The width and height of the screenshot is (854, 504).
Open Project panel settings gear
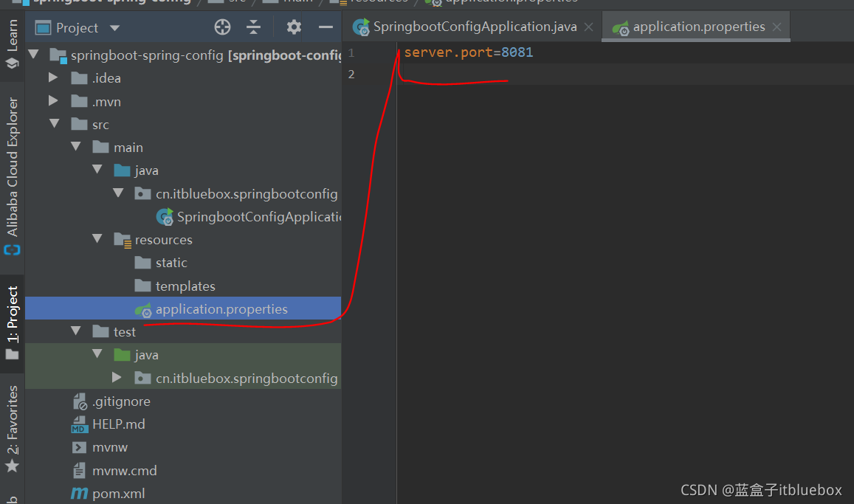(294, 27)
